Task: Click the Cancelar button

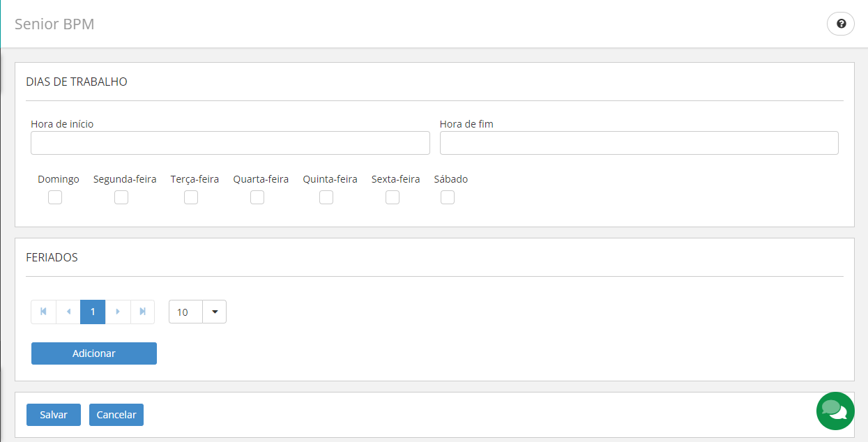Action: click(x=116, y=415)
